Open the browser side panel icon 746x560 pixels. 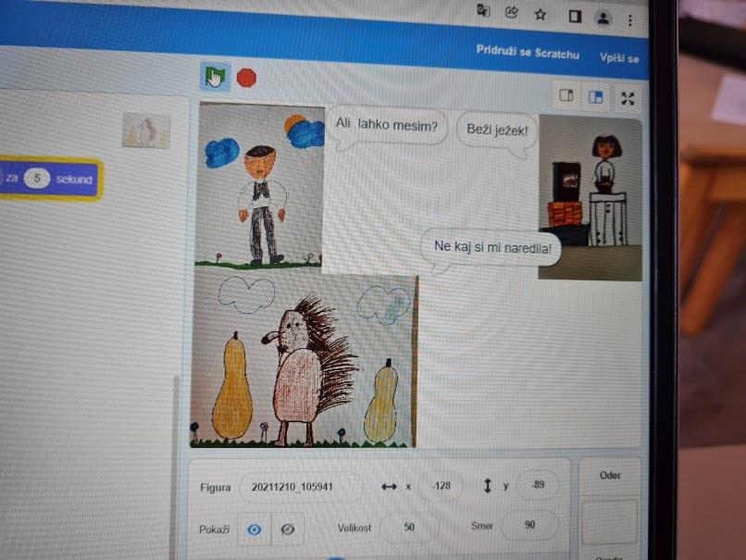pos(575,17)
